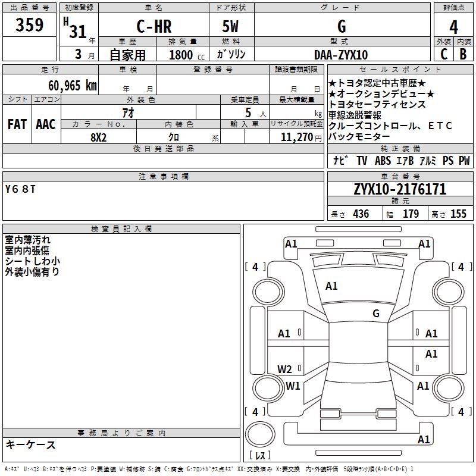Screen dimensions: 476x476
Task: Select the office notice "キーケース"
Action: click(31, 444)
